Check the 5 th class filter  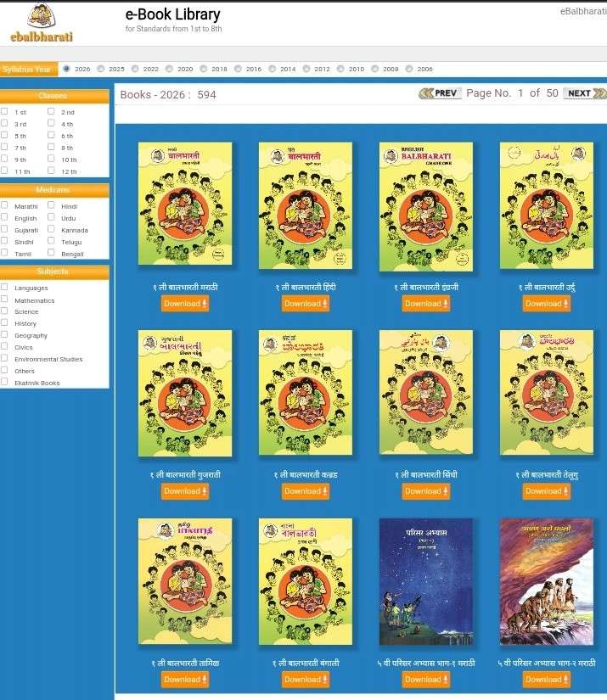(x=4, y=135)
